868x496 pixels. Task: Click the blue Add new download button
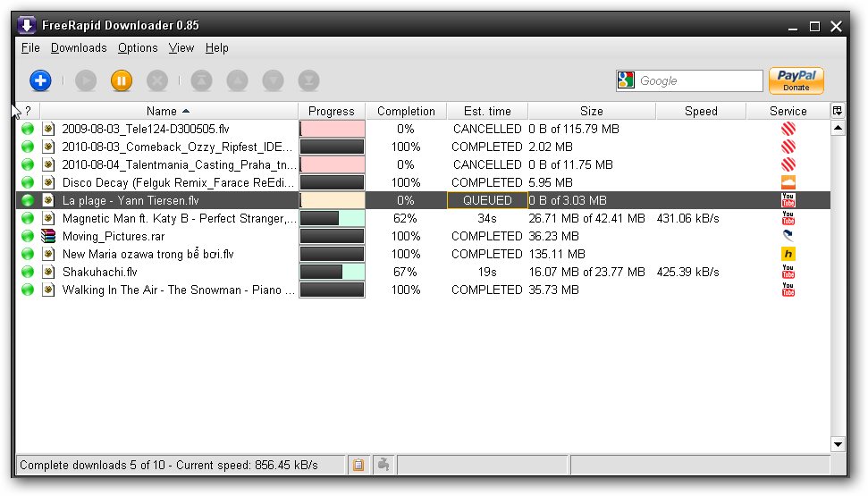[40, 80]
